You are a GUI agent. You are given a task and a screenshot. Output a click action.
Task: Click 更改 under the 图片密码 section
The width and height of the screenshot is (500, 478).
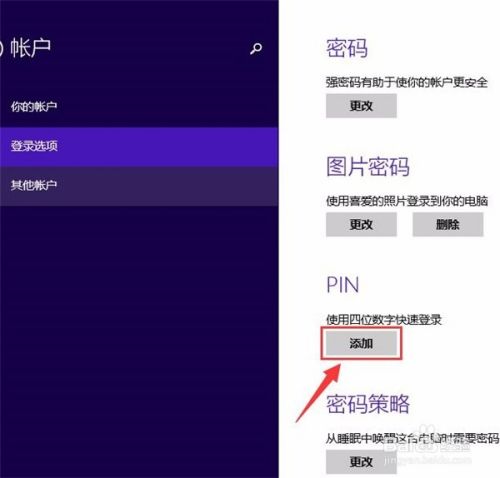[x=361, y=224]
